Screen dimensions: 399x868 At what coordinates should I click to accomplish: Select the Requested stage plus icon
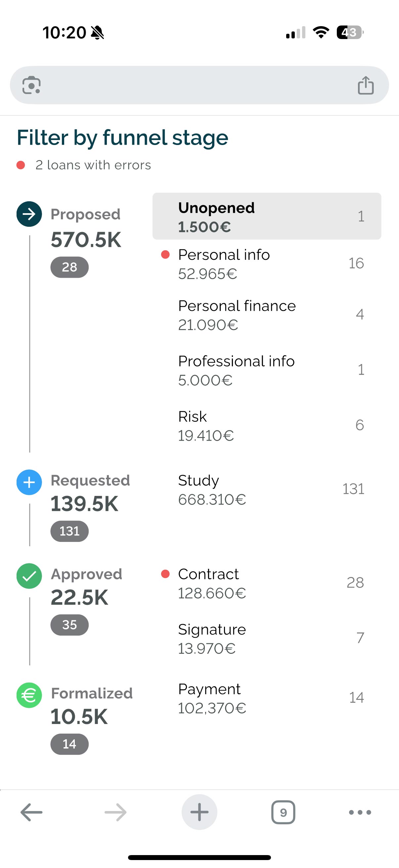point(29,482)
